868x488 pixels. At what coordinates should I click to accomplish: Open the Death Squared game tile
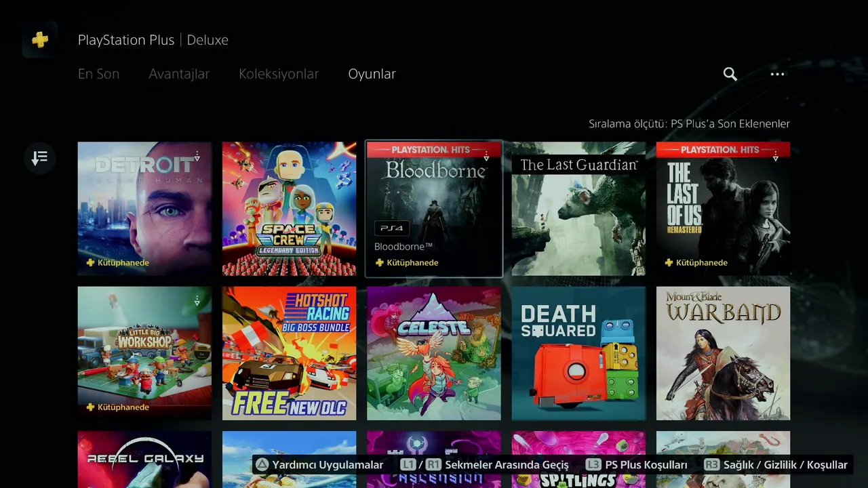point(578,353)
